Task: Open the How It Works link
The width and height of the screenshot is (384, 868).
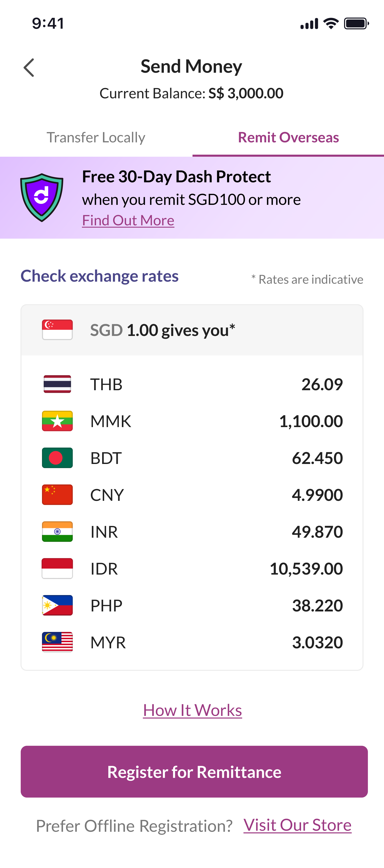Action: 192,710
